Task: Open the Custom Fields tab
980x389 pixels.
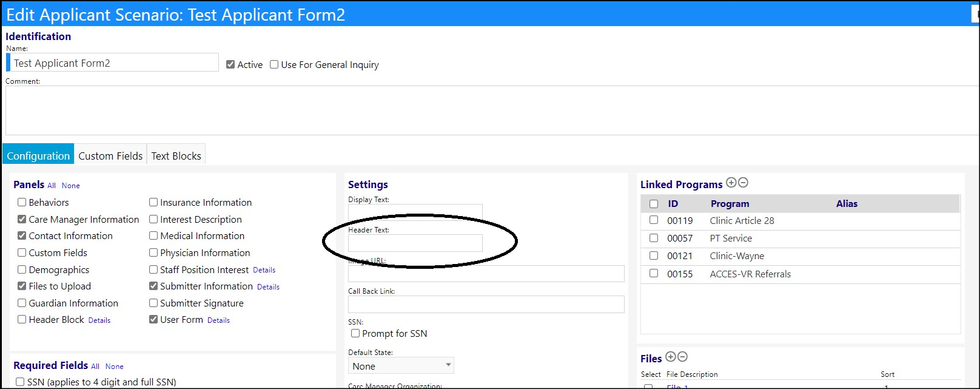Action: click(x=110, y=155)
